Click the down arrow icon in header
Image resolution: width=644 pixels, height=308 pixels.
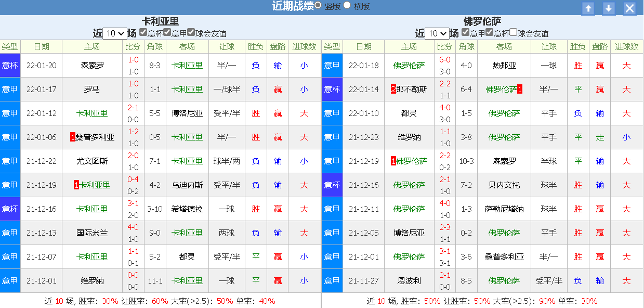(x=609, y=8)
